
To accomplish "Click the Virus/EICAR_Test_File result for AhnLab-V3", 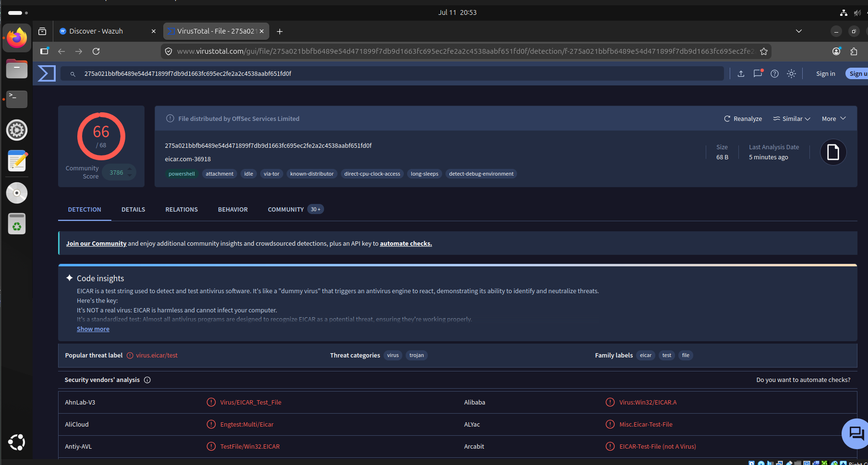I will 251,403.
